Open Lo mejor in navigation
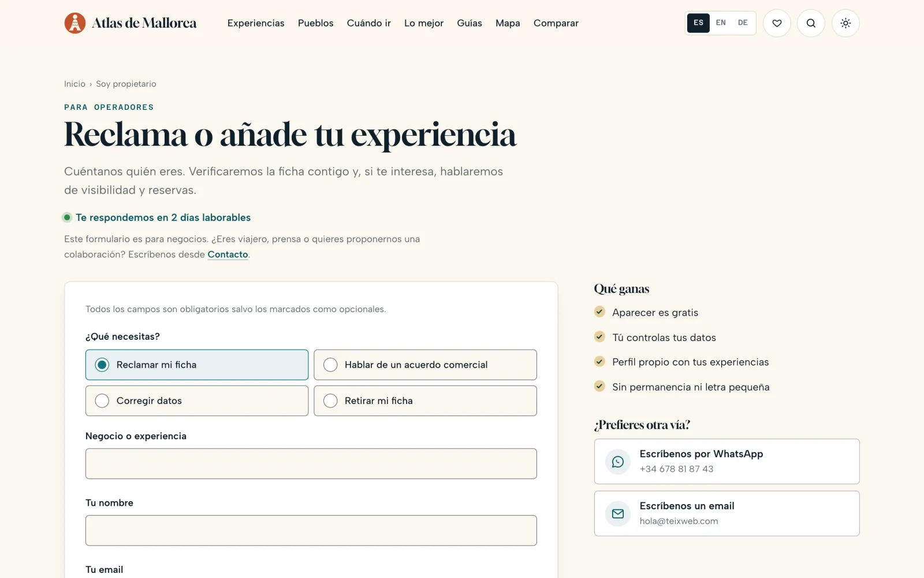The image size is (924, 578). [424, 23]
